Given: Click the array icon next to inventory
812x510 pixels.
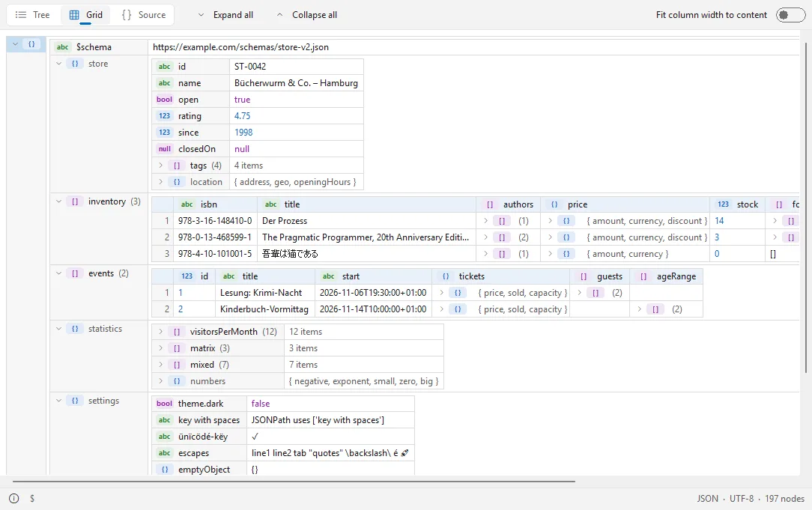Looking at the screenshot, I should 75,201.
